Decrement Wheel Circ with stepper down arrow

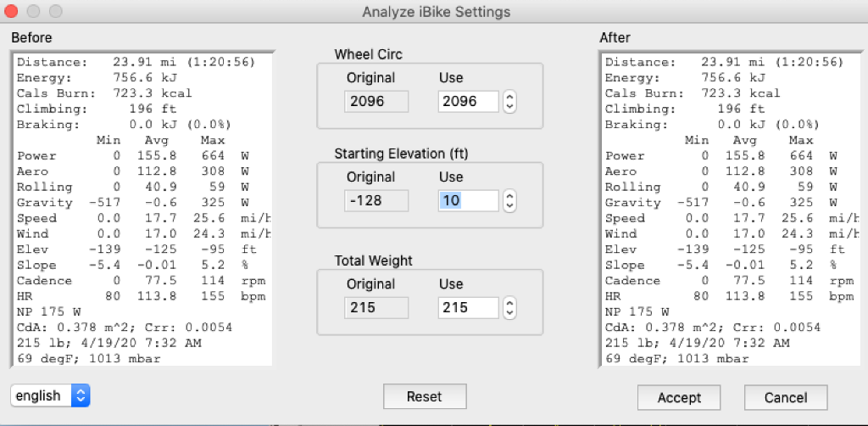click(x=509, y=107)
